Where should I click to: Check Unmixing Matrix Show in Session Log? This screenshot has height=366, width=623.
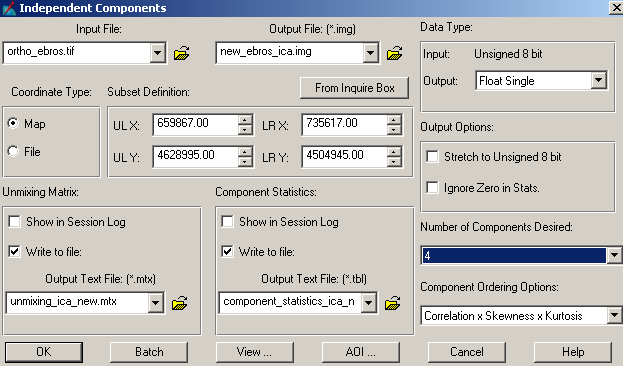pyautogui.click(x=14, y=221)
